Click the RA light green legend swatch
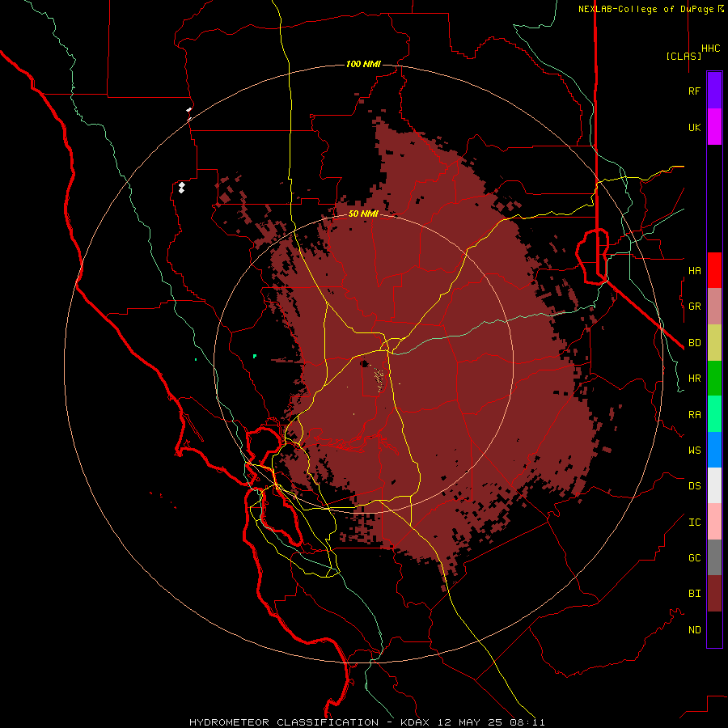The height and width of the screenshot is (728, 728). [714, 414]
